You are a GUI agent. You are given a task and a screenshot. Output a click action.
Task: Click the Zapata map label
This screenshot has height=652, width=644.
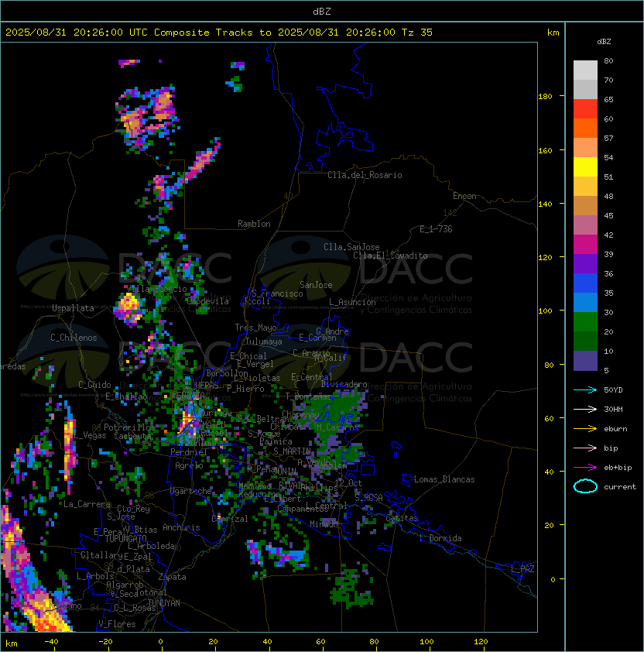click(x=172, y=577)
